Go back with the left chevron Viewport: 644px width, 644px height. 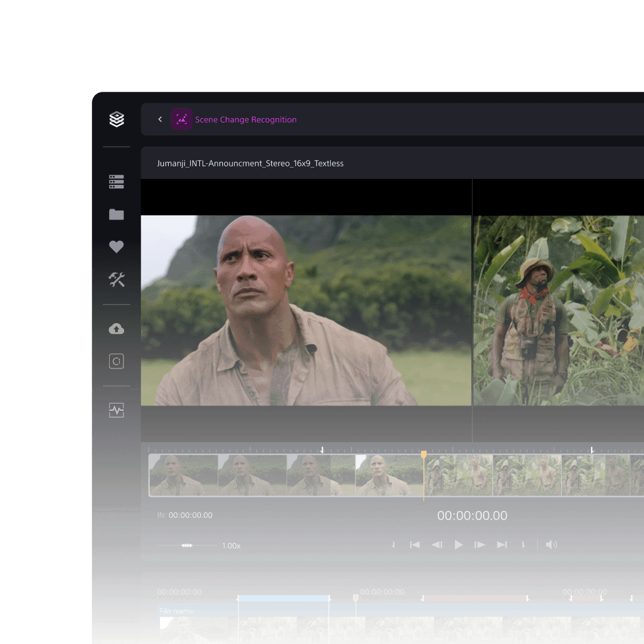(160, 119)
